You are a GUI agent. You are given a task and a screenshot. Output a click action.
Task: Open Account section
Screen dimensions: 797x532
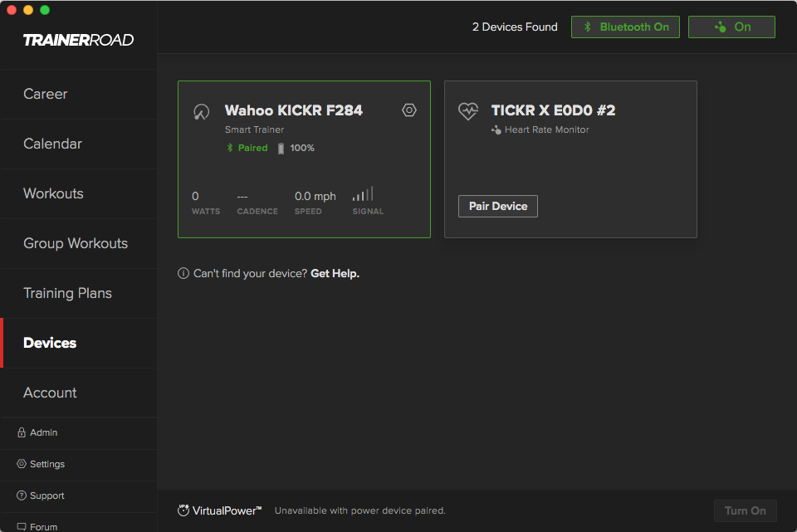pos(79,393)
